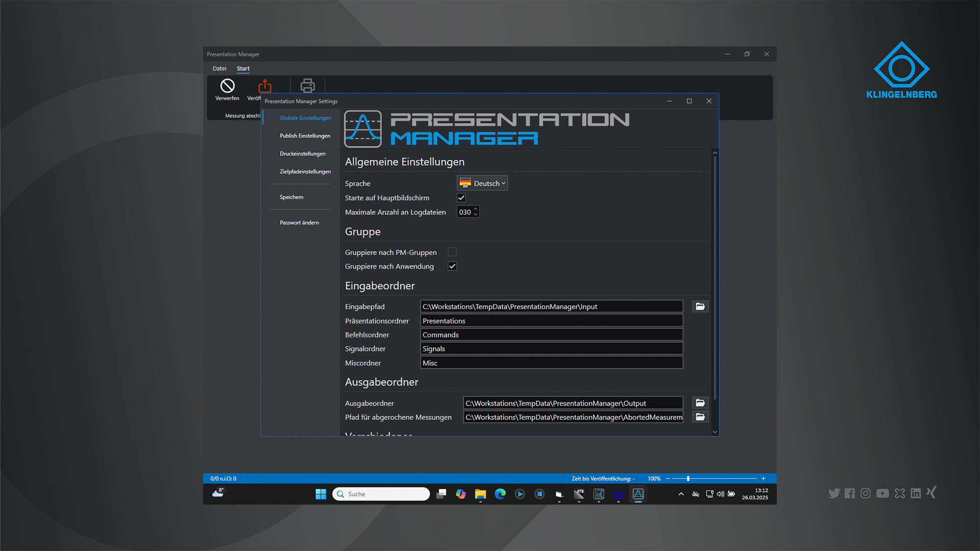The width and height of the screenshot is (980, 551).
Task: Open folder browser for Ausgabeordner path
Action: point(700,403)
